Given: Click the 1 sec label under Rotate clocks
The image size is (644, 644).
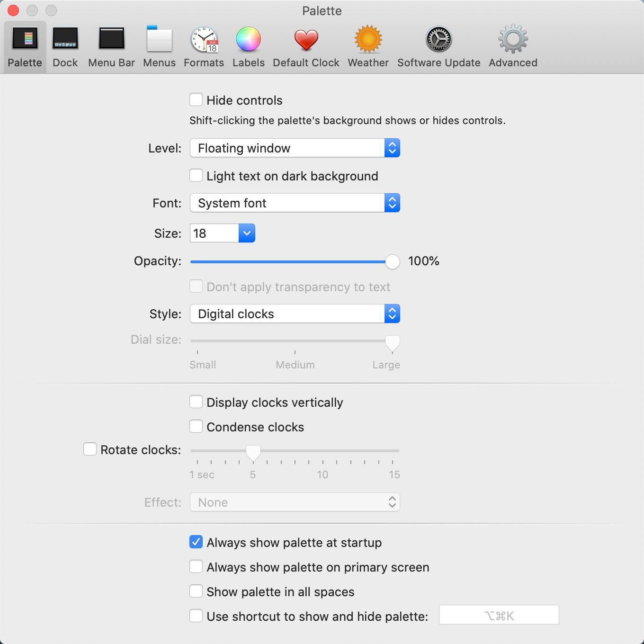Looking at the screenshot, I should click(202, 475).
